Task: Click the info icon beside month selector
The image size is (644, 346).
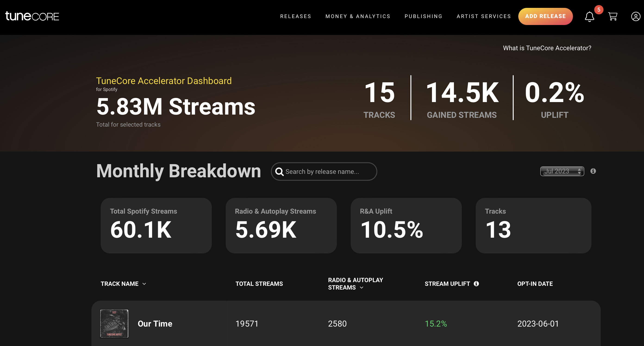Action: pos(593,171)
